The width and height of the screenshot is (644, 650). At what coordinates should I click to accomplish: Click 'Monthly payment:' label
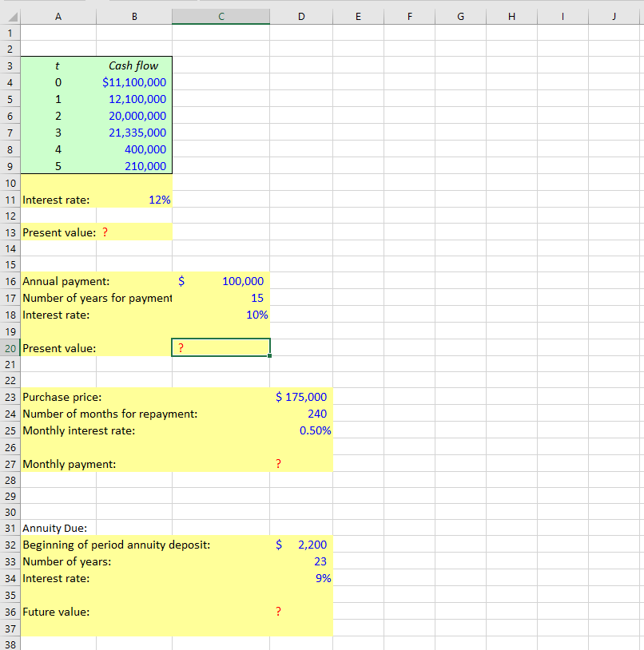pos(70,464)
